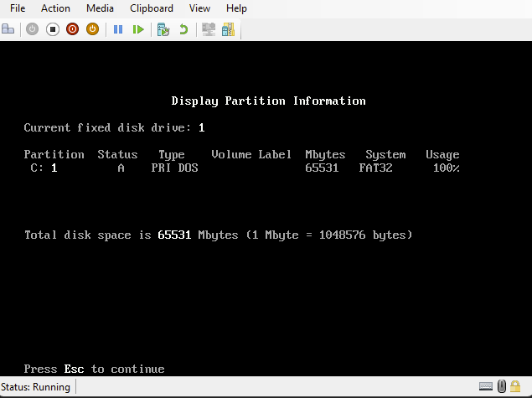This screenshot has height=398, width=532.
Task: Turn off the VM with the stop icon
Action: (53, 29)
